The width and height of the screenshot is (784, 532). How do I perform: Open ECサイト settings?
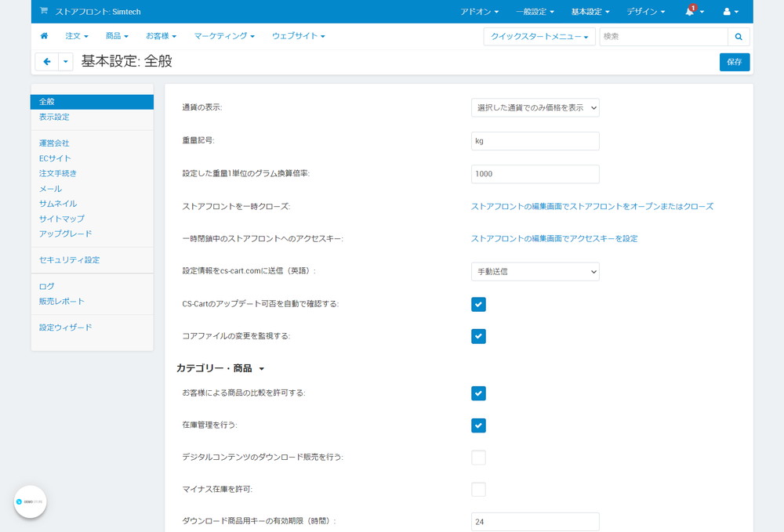click(x=55, y=158)
